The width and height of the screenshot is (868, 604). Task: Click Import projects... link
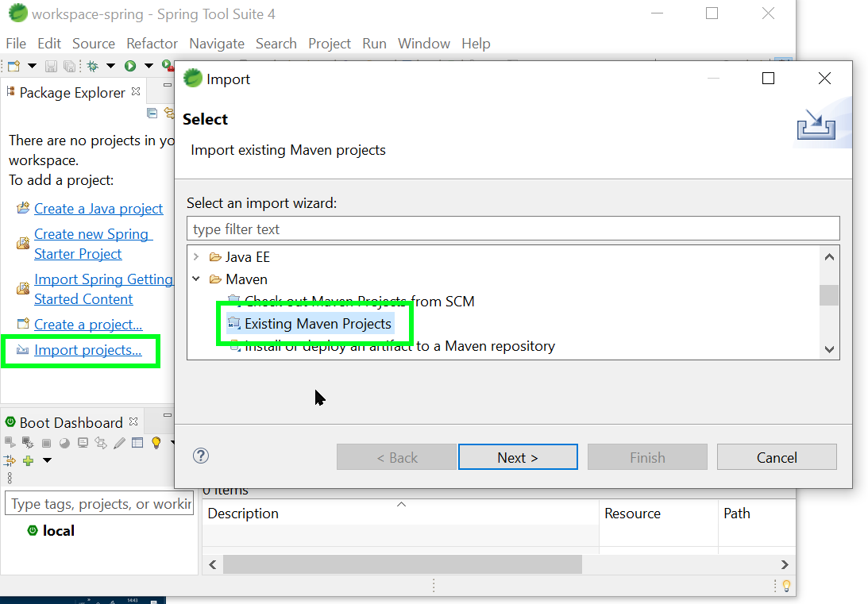[87, 350]
